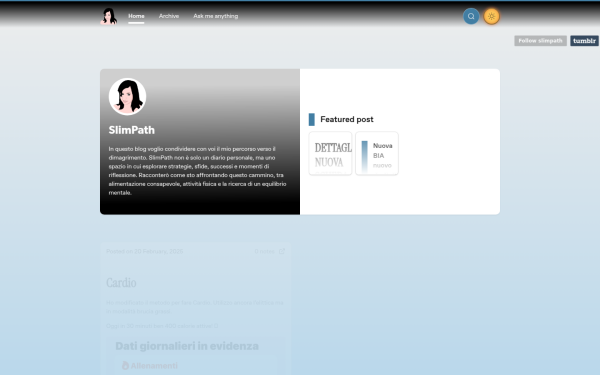Open the Cardio post title
The width and height of the screenshot is (600, 375).
[121, 283]
